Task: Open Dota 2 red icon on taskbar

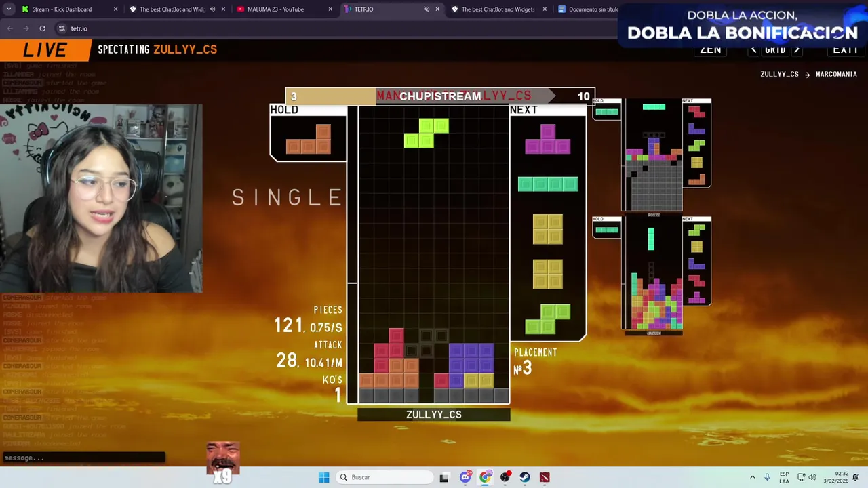Action: pos(545,477)
